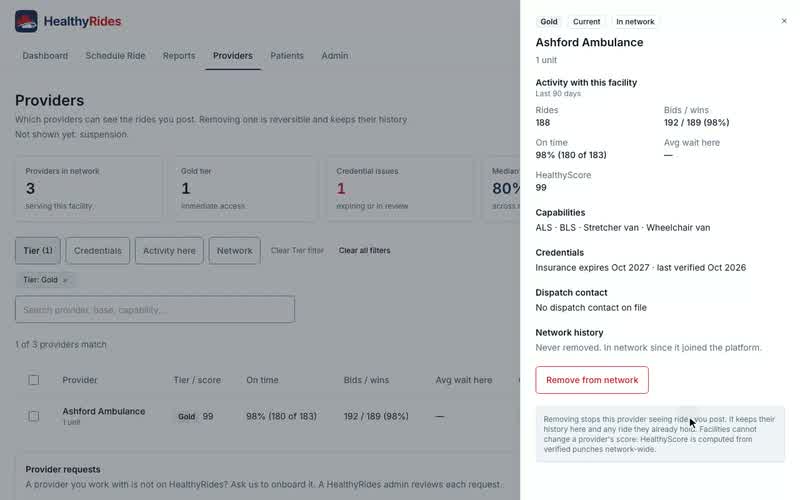Go to the Admin tab
This screenshot has height=500, width=800.
[x=335, y=56]
